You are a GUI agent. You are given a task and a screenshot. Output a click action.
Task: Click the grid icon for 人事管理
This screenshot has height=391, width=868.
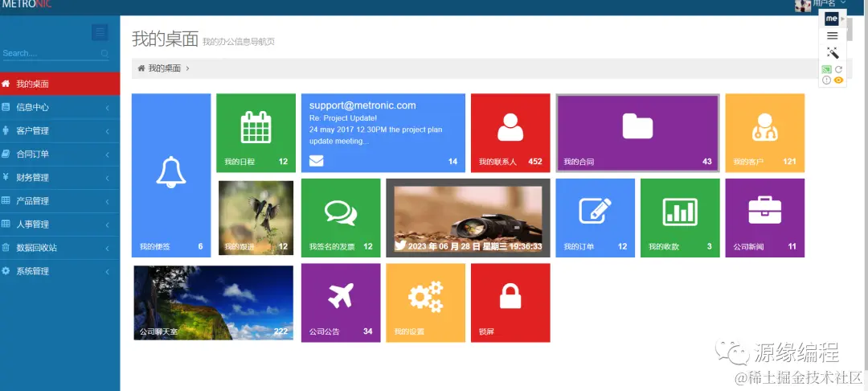6,224
